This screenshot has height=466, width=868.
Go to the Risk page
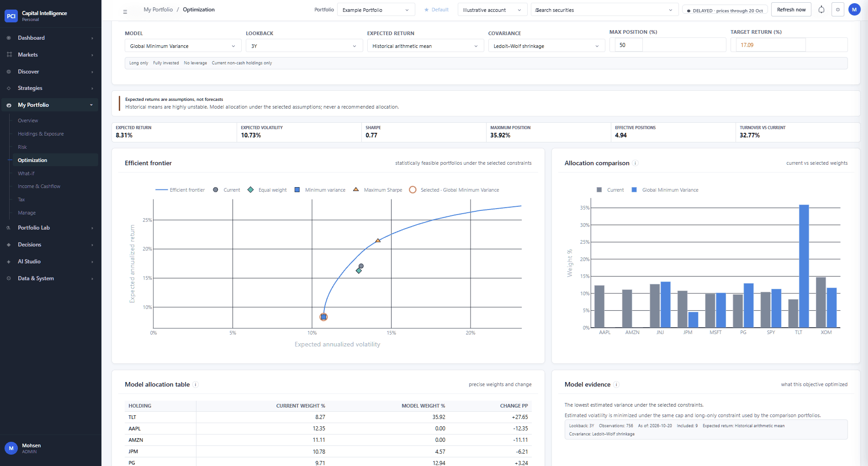pos(22,147)
